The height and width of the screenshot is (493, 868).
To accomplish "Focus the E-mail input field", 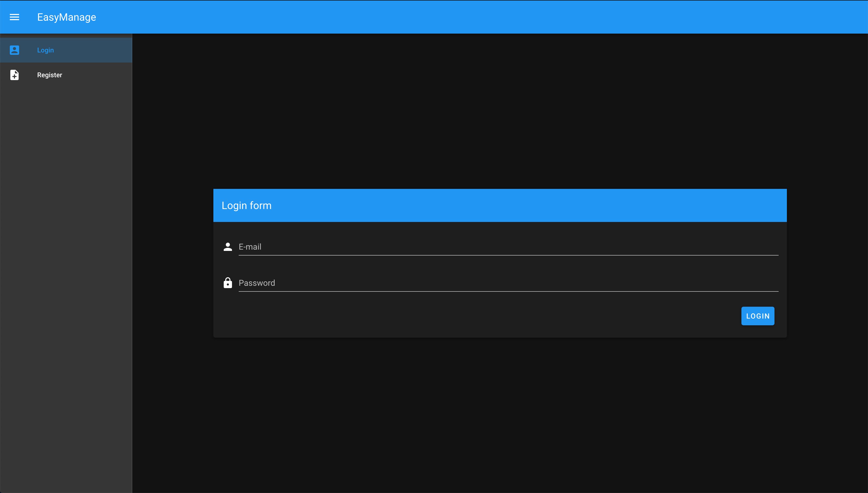I will 508,247.
